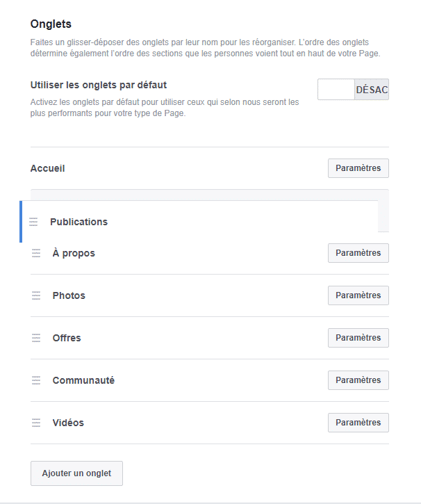
Task: Click the drag handle icon beside Publications
Action: 33,222
